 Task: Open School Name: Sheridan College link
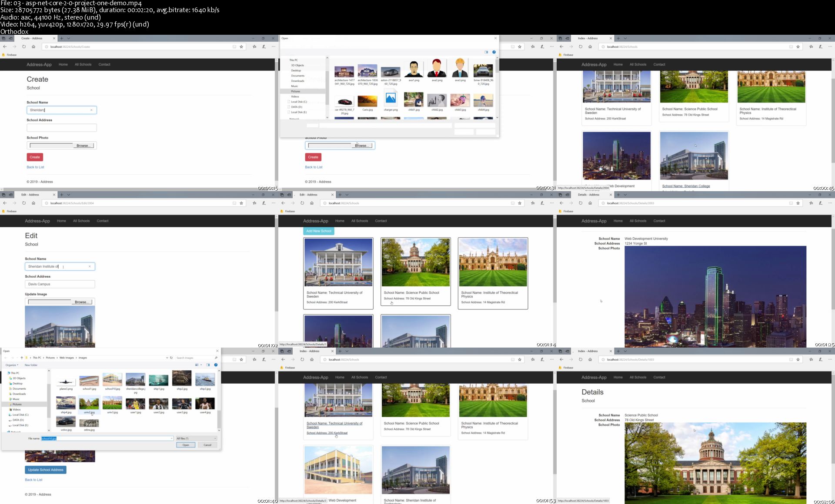(x=686, y=186)
